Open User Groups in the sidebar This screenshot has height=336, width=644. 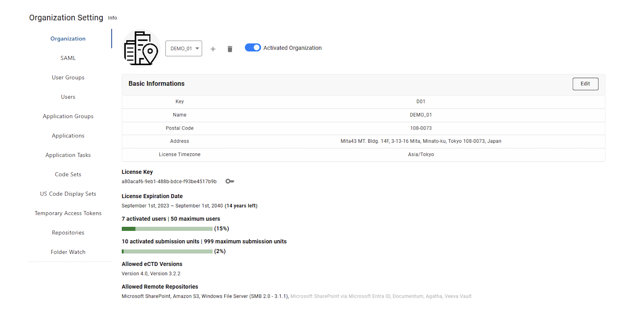pyautogui.click(x=68, y=77)
